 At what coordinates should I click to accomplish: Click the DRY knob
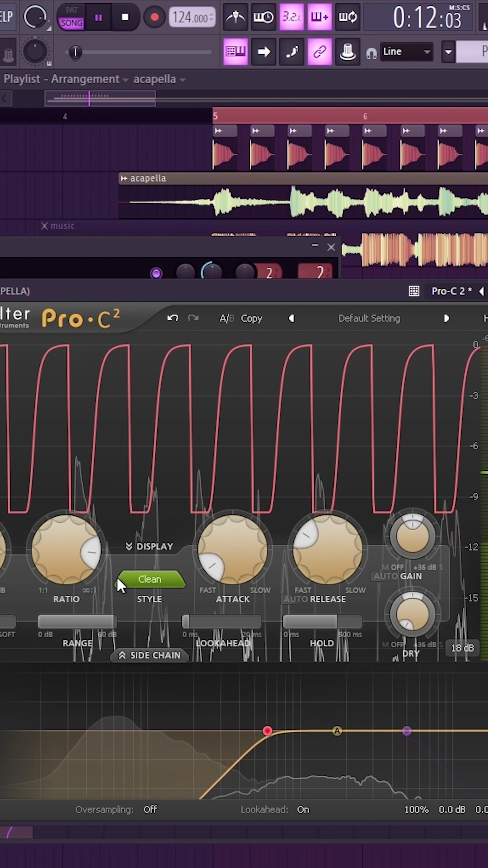click(413, 615)
